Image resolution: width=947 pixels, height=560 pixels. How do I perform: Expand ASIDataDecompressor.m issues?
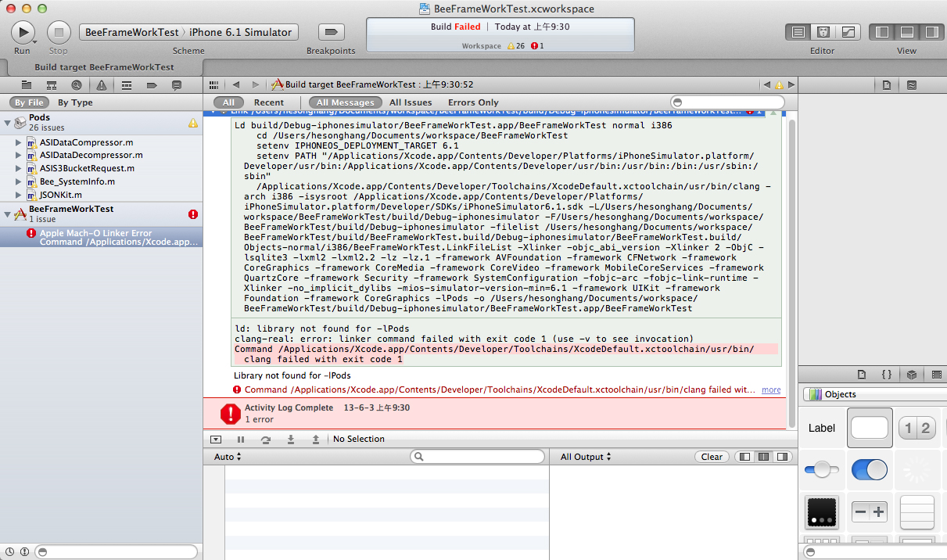click(x=19, y=155)
